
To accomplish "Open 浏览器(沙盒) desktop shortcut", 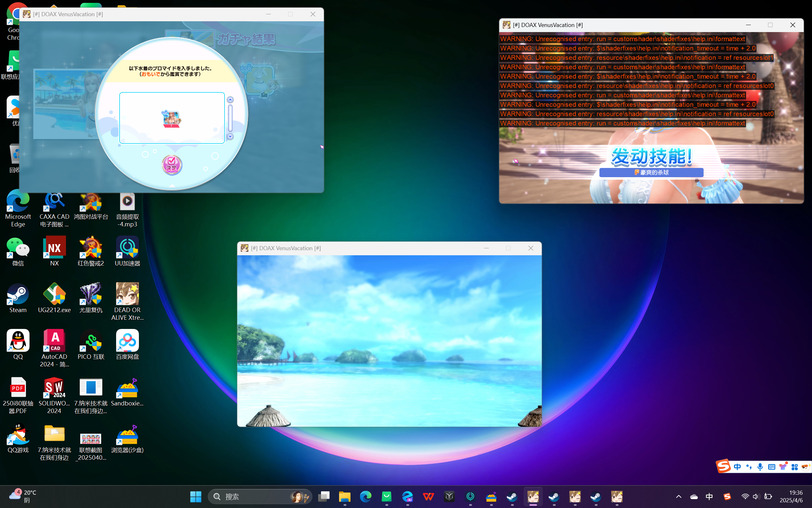I will point(128,438).
